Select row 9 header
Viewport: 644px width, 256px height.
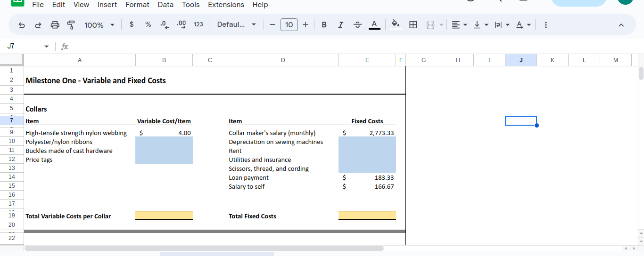(x=12, y=133)
